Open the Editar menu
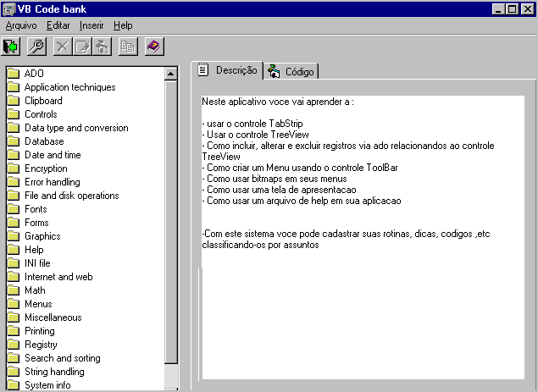This screenshot has height=392, width=538. point(58,25)
